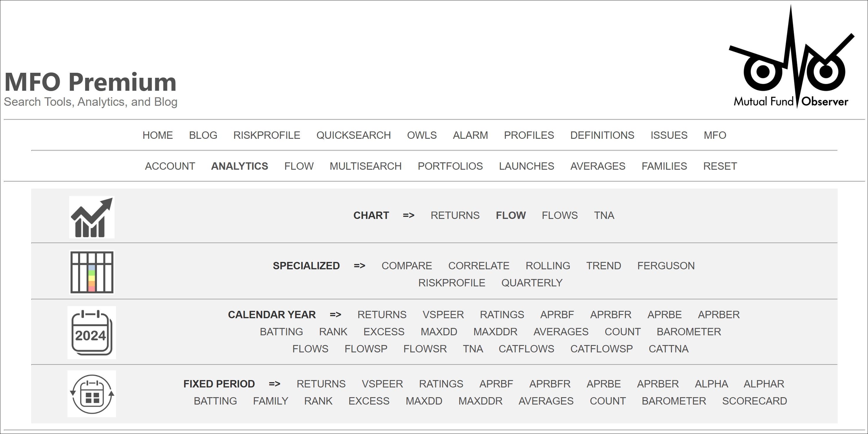Open the OWLS menu item
The height and width of the screenshot is (434, 868).
(x=422, y=135)
